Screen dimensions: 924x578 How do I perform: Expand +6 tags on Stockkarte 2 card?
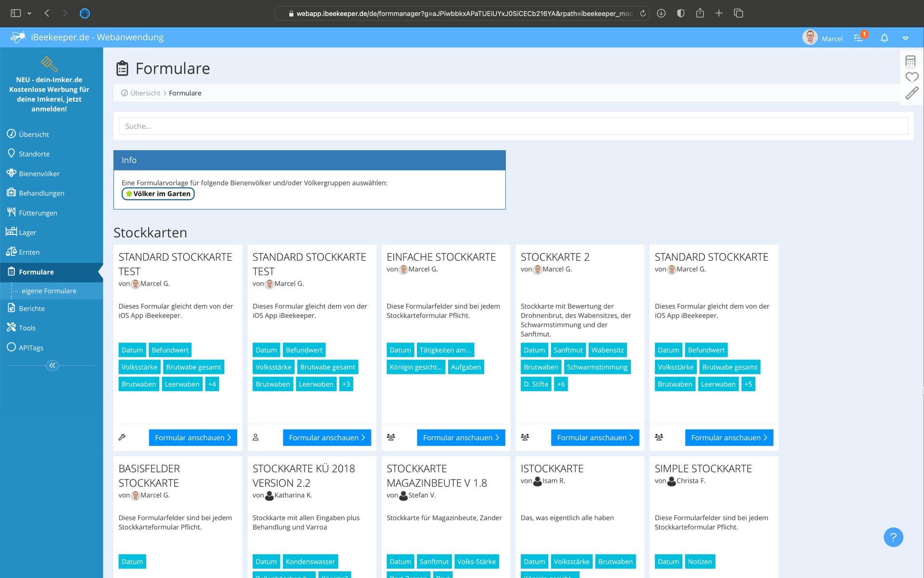561,384
